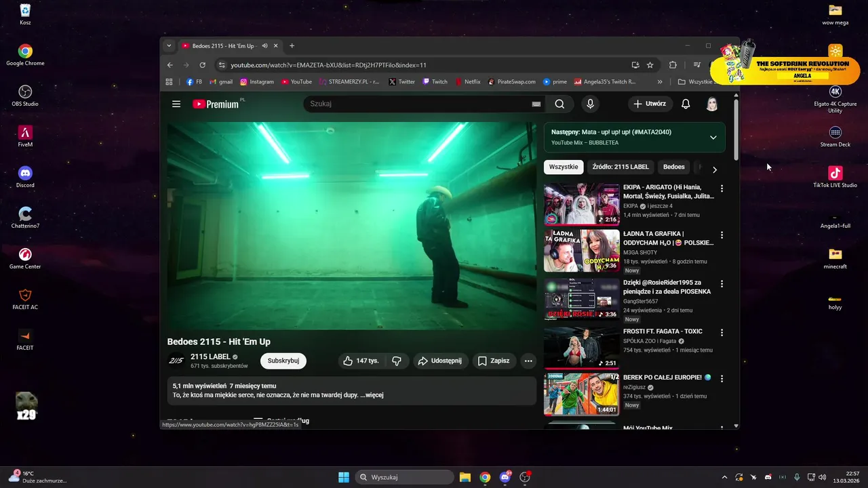Screen dimensions: 868x488
Task: Show hidden bookmarks with double chevron
Action: point(660,82)
